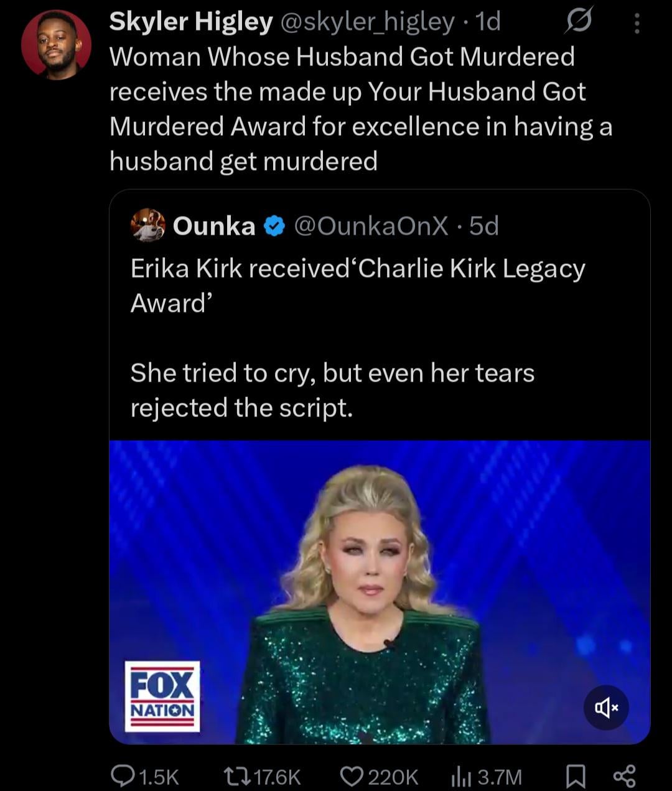Play the Fox Nation video thumbnail
This screenshot has height=791, width=672.
click(x=380, y=591)
